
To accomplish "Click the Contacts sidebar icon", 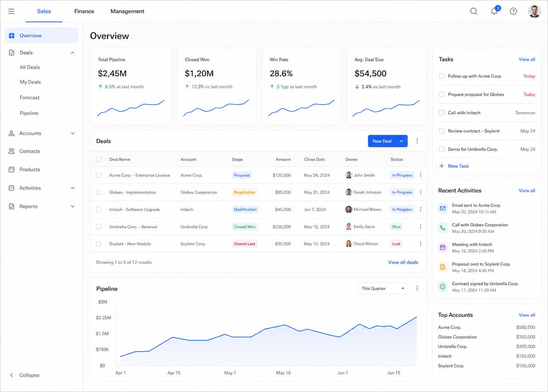I will [12, 151].
